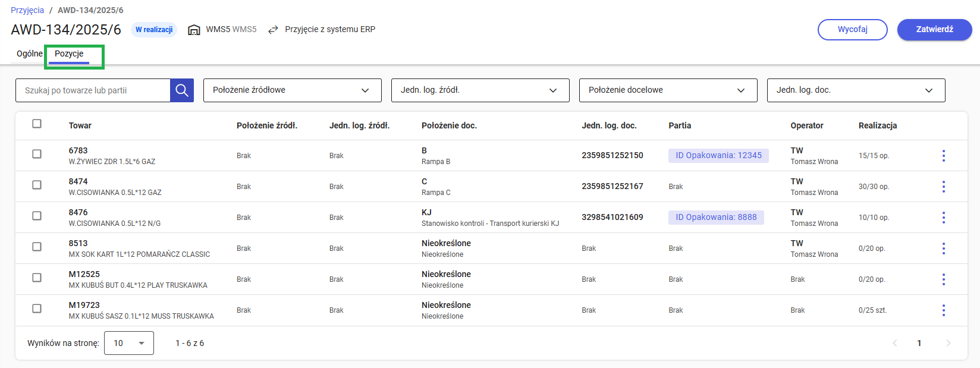Image resolution: width=980 pixels, height=368 pixels.
Task: Click the Zatwierdź button
Action: click(x=934, y=30)
